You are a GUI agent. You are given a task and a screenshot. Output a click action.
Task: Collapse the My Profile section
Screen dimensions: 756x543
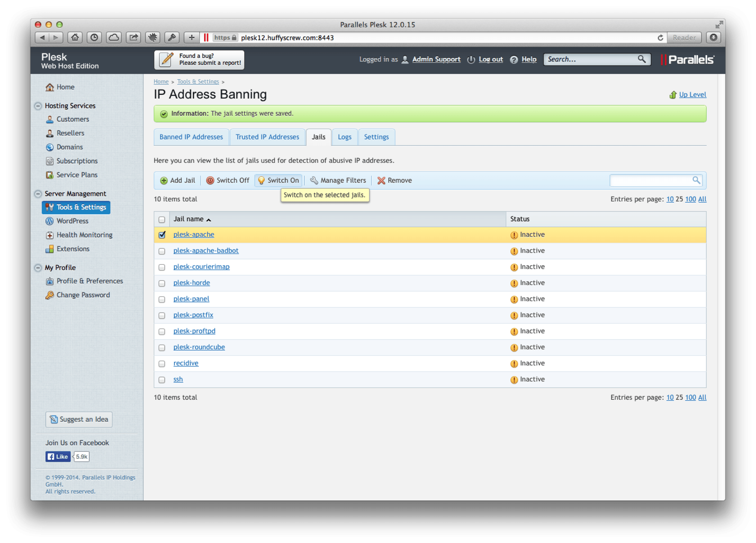[38, 268]
